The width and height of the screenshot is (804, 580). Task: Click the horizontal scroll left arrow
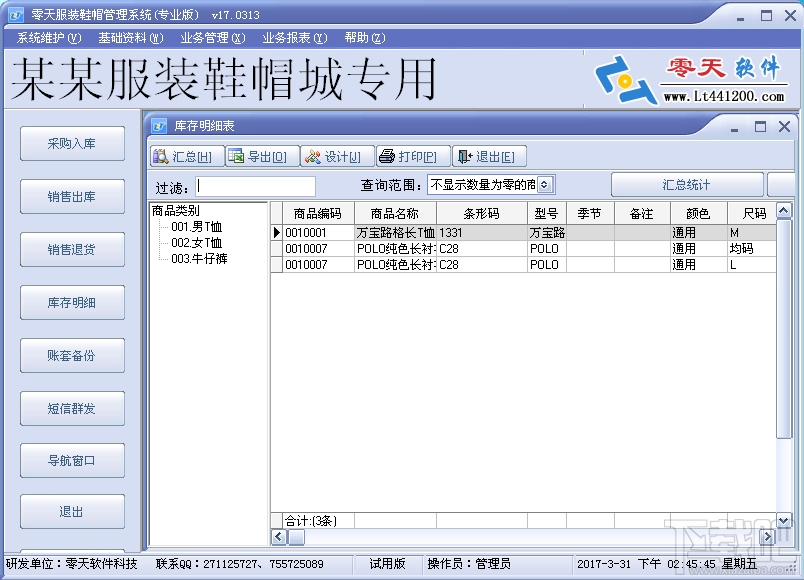tap(279, 537)
